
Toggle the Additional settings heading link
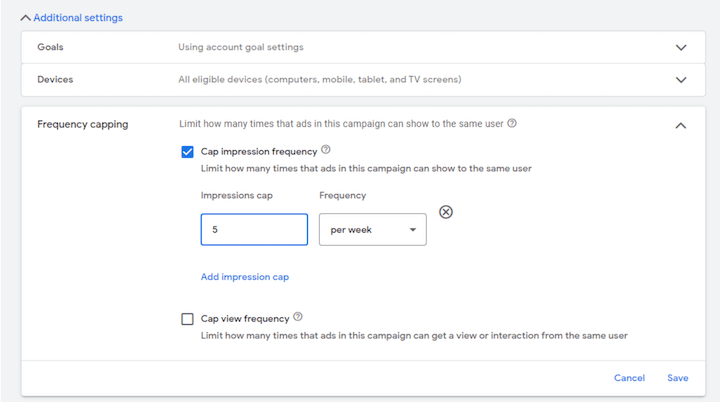click(x=78, y=18)
